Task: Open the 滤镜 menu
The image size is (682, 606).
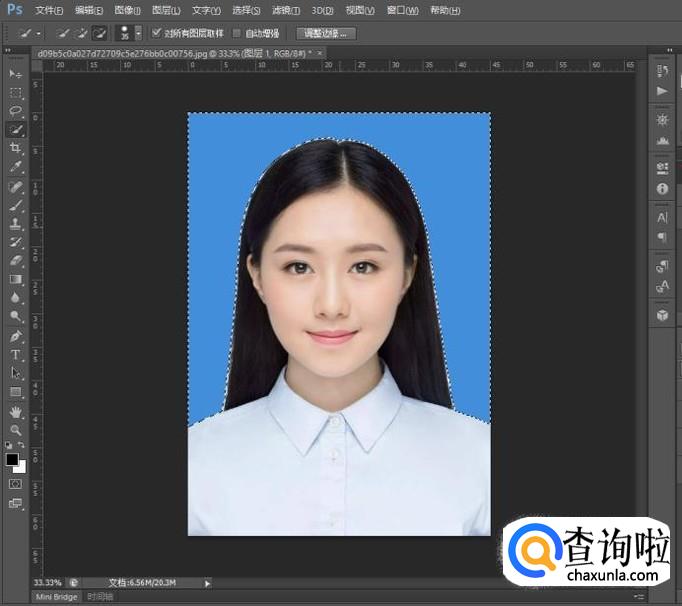Action: [285, 10]
